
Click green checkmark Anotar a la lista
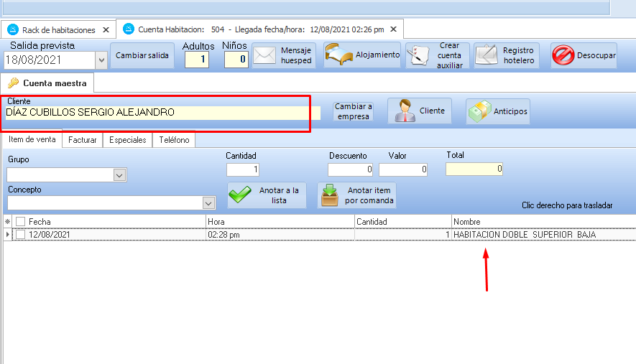tap(241, 195)
